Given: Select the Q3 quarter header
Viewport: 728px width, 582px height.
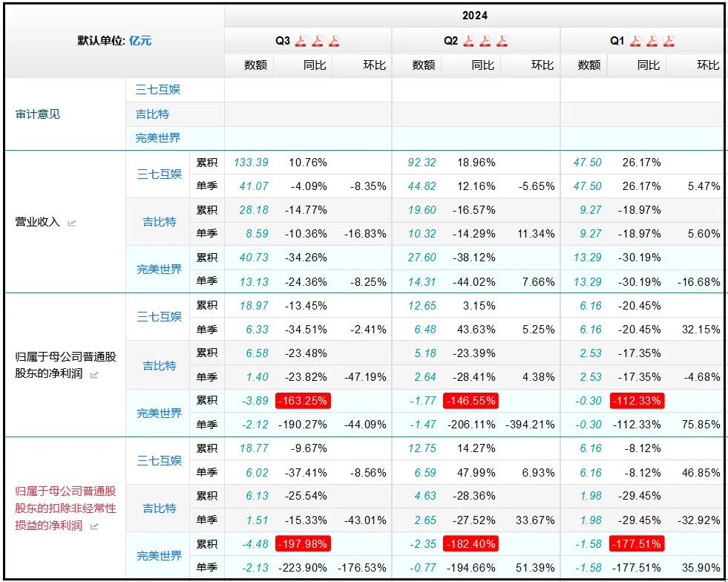Looking at the screenshot, I should click(x=282, y=41).
